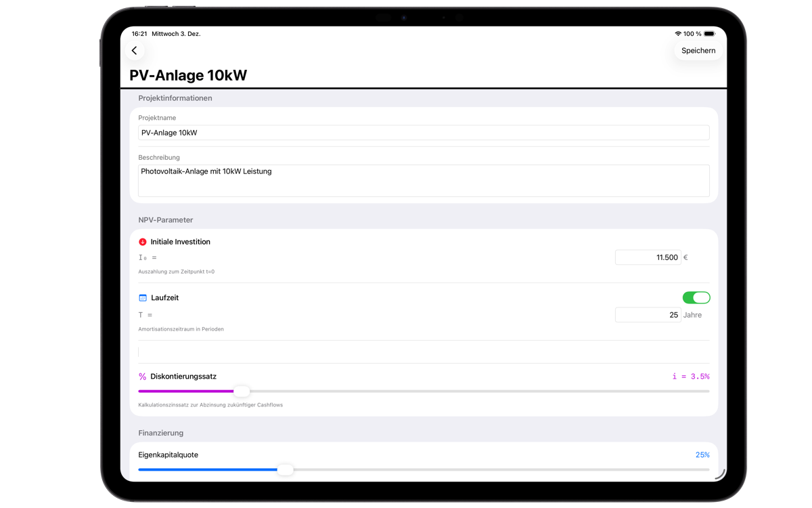Viewport: 812px width, 508px height.
Task: Click the empty field below the Laufzeit section
Action: (x=424, y=351)
